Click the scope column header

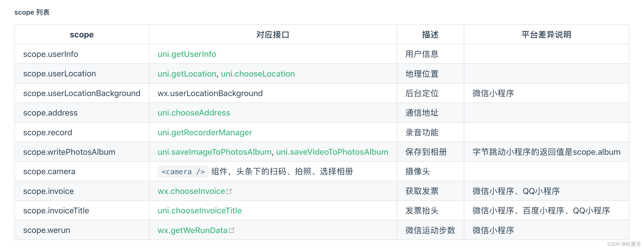pos(82,35)
